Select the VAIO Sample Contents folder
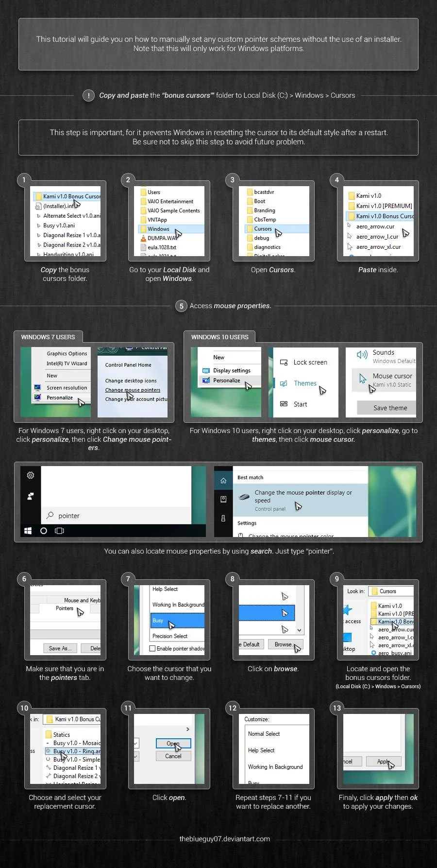Viewport: 437px width, 868px height. click(170, 210)
